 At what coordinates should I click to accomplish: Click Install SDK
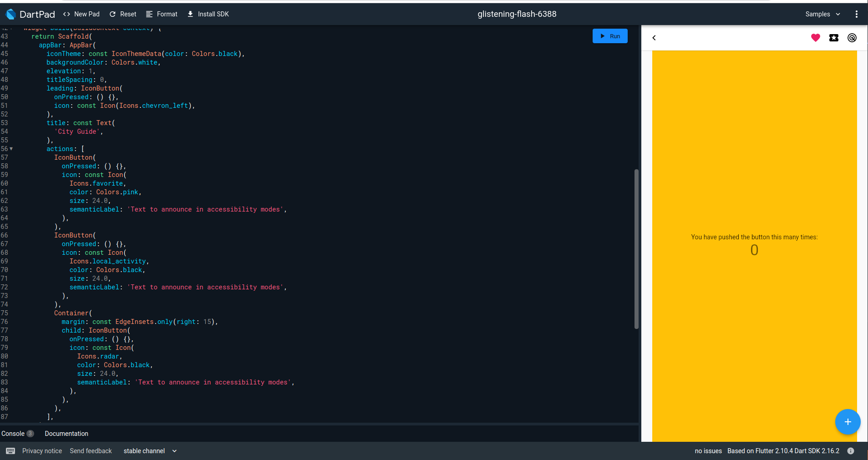tap(208, 14)
